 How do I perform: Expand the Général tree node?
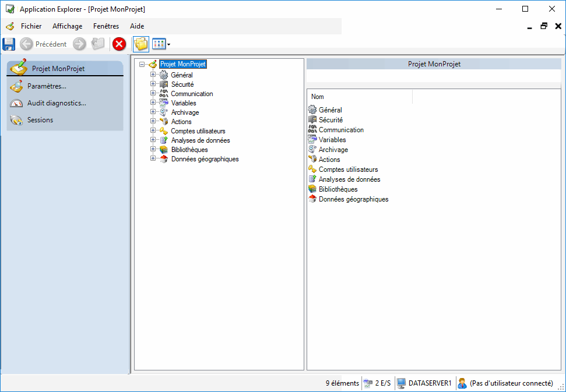(x=153, y=75)
